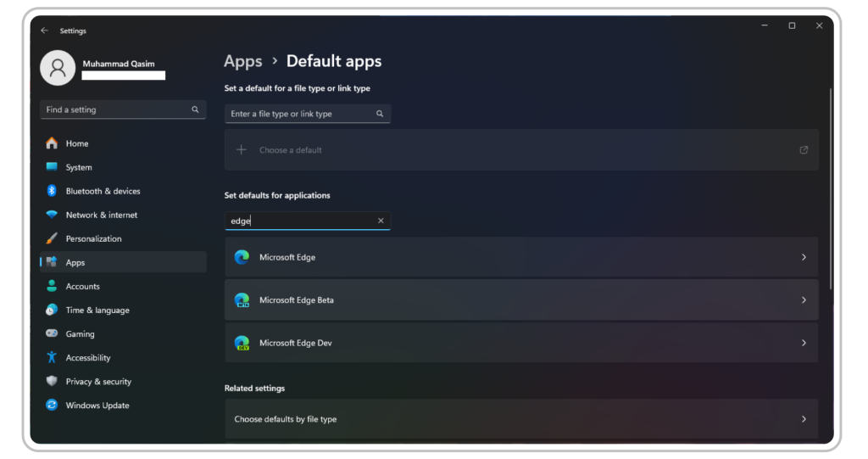The image size is (868, 459).
Task: Click the Accessibility figure icon
Action: click(52, 357)
